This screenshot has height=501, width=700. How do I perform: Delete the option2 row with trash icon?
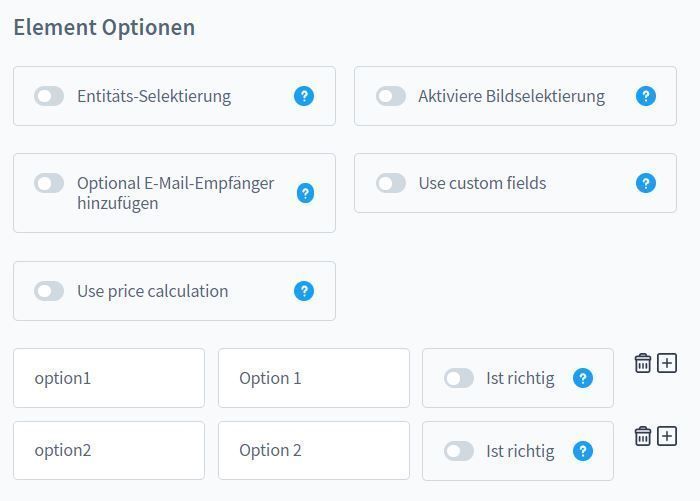pyautogui.click(x=642, y=436)
